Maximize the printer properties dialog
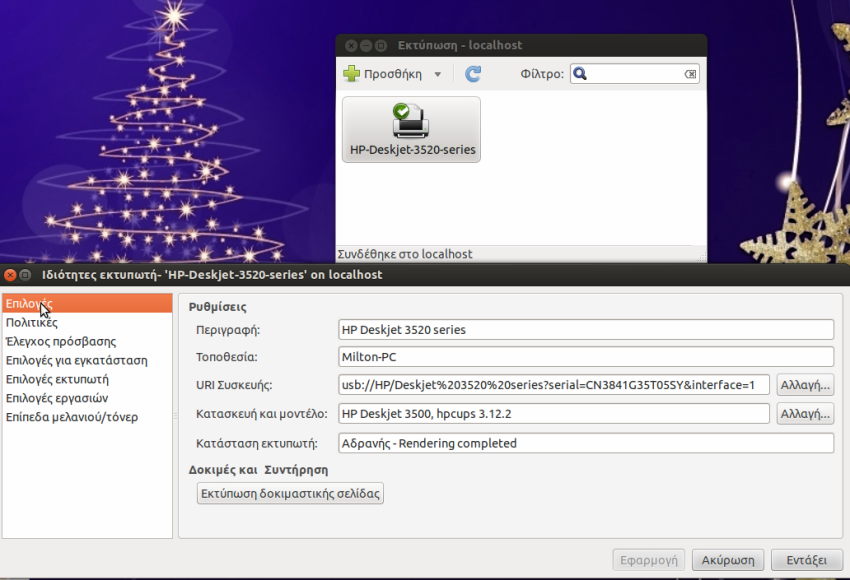 point(25,275)
